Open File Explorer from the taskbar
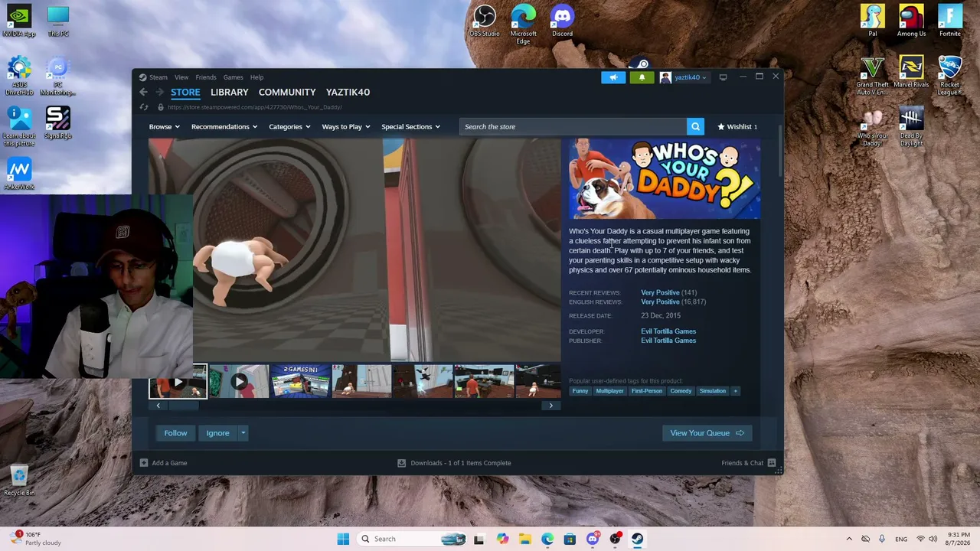The width and height of the screenshot is (980, 551). tap(525, 539)
